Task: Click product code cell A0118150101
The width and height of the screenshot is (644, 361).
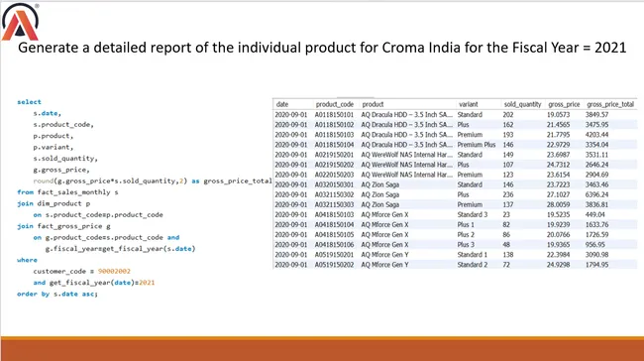Action: click(x=334, y=115)
